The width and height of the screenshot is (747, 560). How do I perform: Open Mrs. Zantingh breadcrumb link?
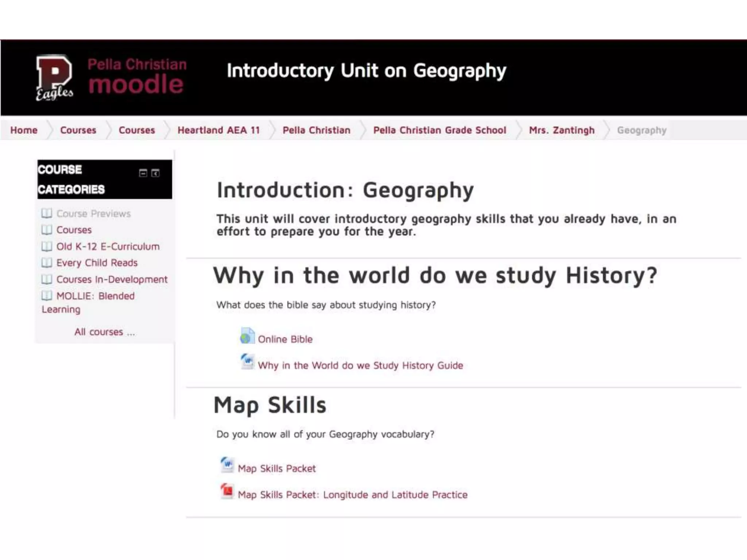point(562,130)
